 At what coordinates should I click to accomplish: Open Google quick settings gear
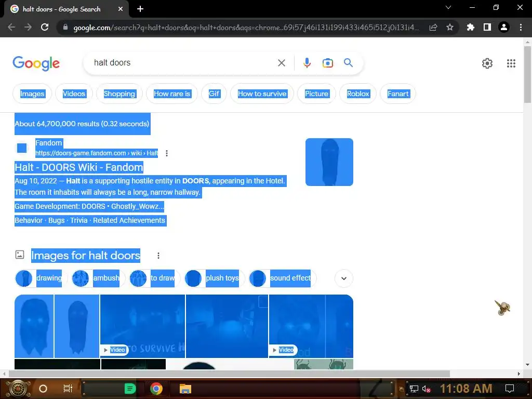click(x=487, y=63)
